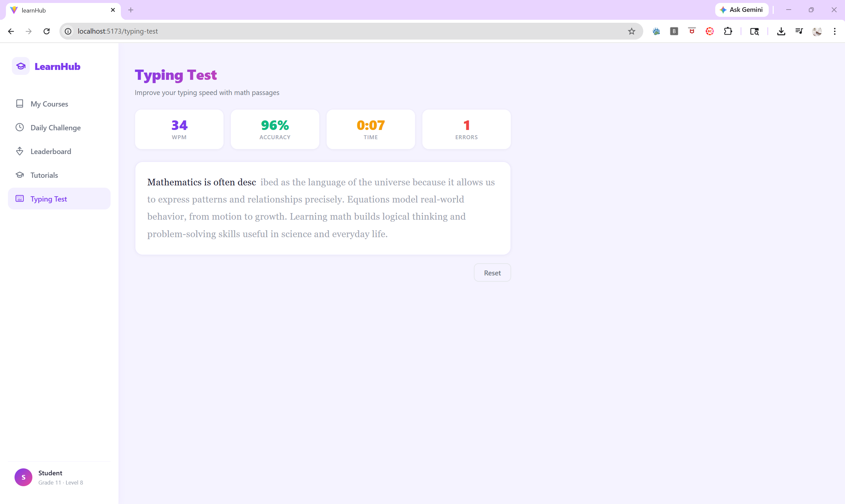Screen dimensions: 845x504
Task: Bookmark this page with the star icon
Action: 631,31
